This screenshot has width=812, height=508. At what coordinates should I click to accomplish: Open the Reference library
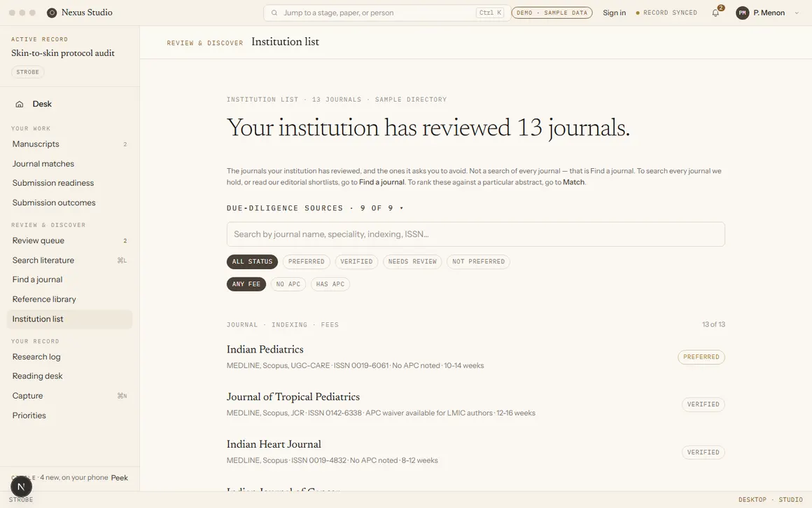tap(69, 299)
